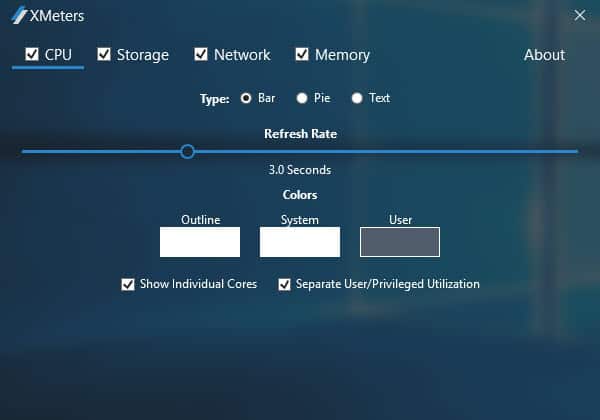
Task: Switch to the CPU tab label
Action: click(58, 55)
